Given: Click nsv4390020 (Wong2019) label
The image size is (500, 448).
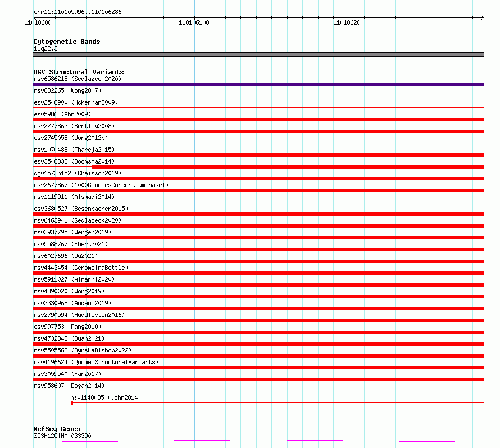Looking at the screenshot, I should click(69, 291).
